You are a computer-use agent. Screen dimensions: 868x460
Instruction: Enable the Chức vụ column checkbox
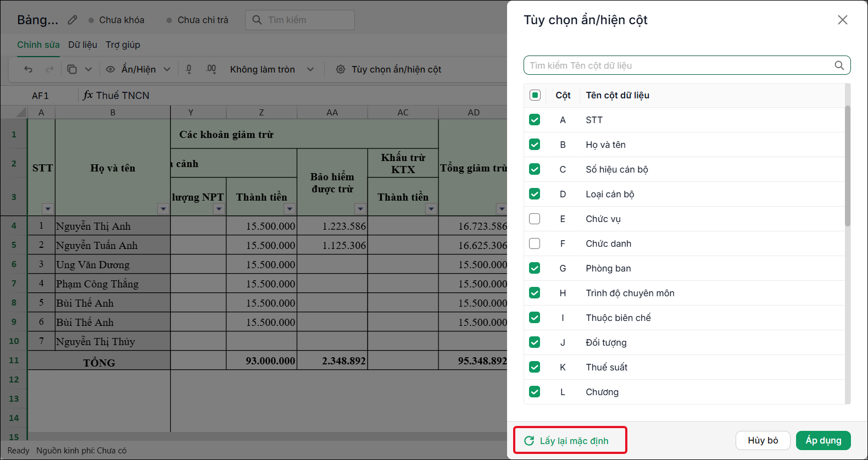535,219
